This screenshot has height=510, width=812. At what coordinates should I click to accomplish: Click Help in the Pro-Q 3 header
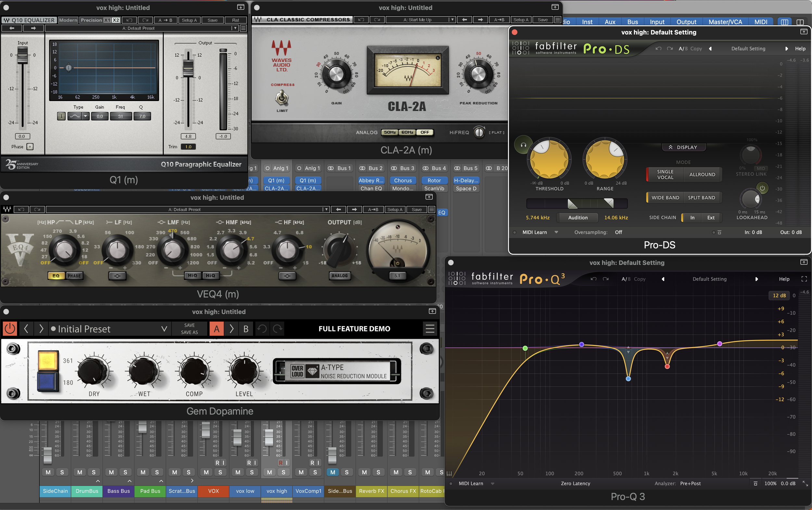point(784,279)
